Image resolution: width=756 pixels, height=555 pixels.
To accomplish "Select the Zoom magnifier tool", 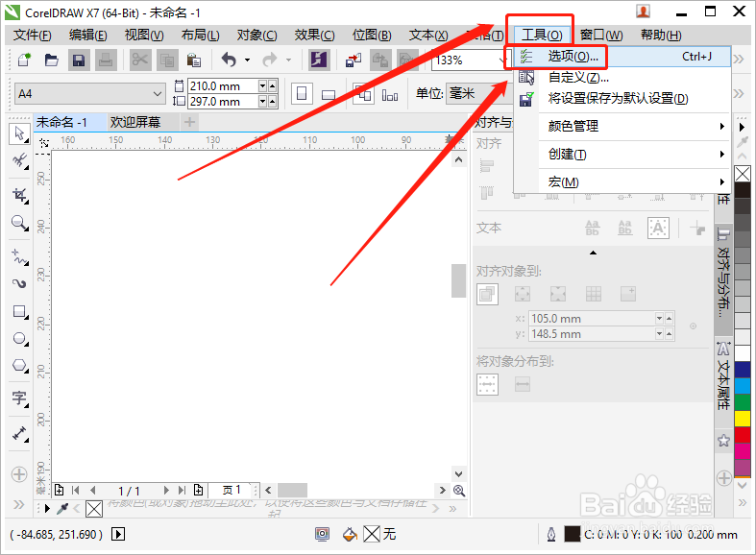I will click(19, 223).
